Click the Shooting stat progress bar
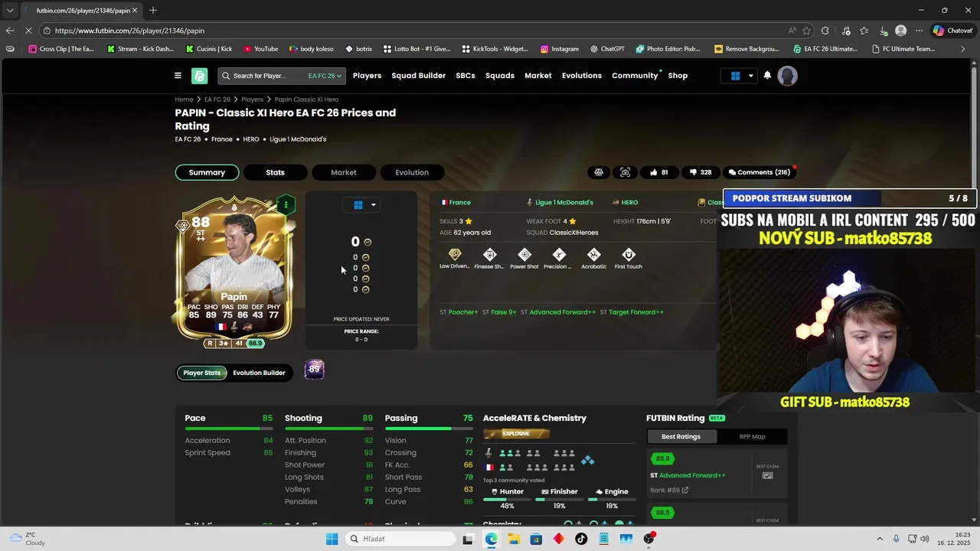The image size is (980, 551). pos(328,429)
